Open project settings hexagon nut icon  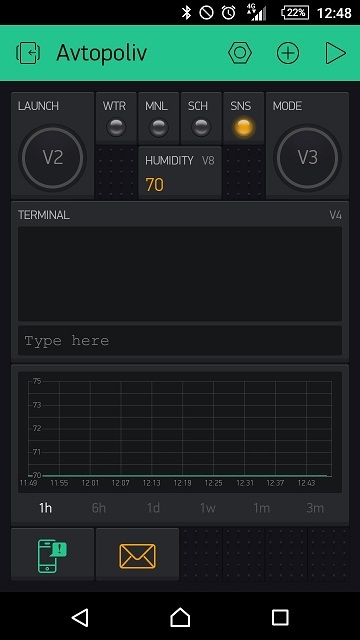tap(240, 53)
